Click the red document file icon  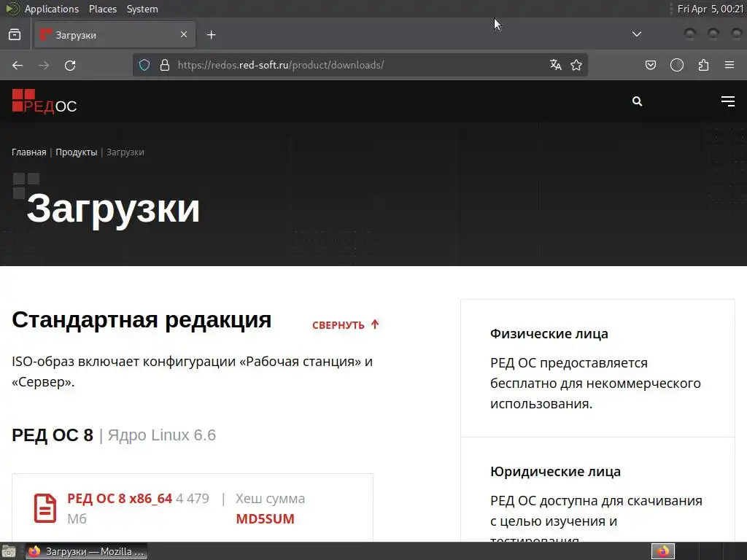point(45,508)
